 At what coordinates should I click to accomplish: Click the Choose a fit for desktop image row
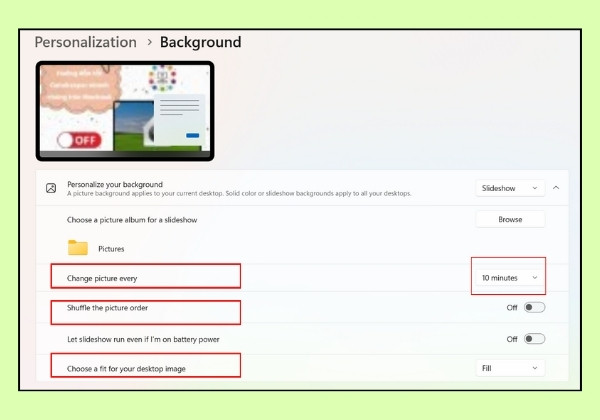(302, 368)
